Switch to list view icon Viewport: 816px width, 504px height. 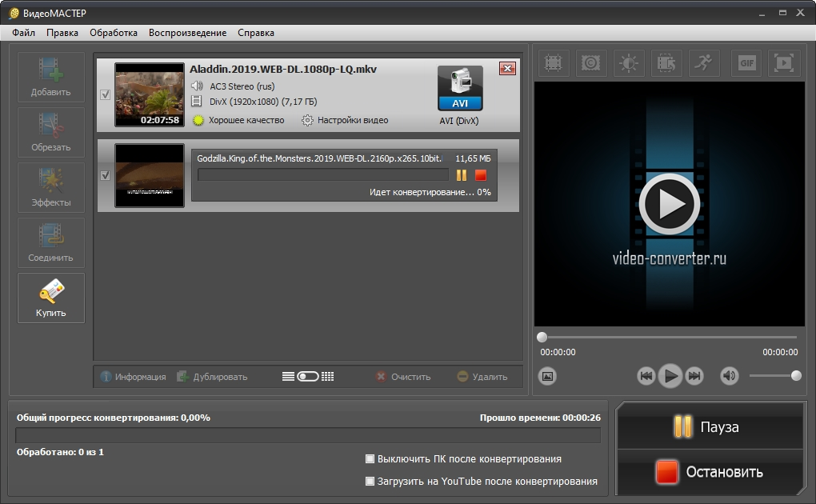[x=288, y=377]
